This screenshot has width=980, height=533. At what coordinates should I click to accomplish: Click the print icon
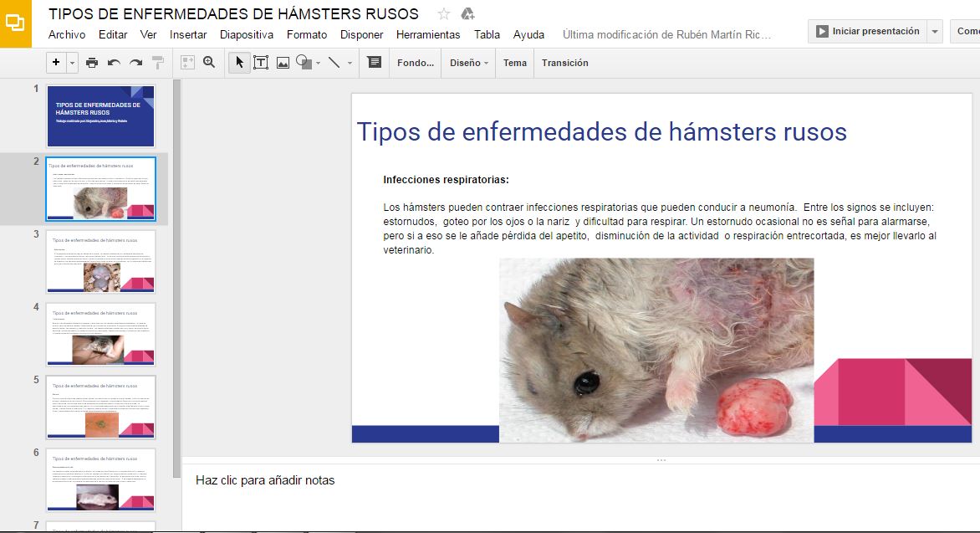pos(92,63)
